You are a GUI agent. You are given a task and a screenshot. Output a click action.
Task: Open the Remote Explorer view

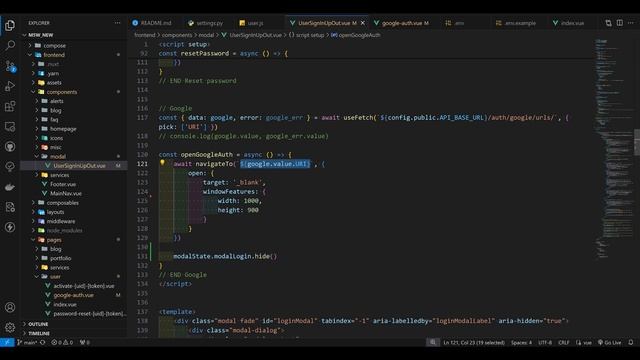coord(10,127)
